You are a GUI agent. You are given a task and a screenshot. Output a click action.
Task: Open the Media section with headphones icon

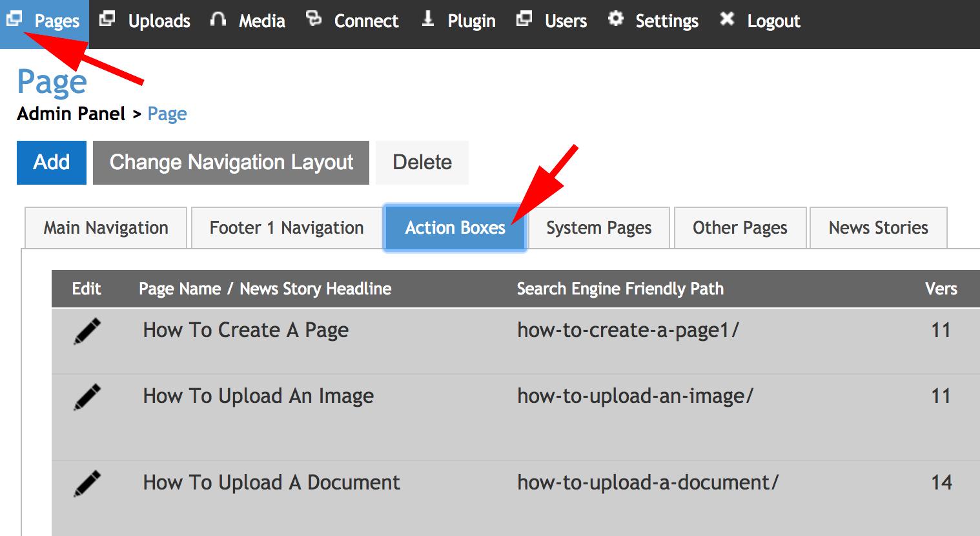248,21
